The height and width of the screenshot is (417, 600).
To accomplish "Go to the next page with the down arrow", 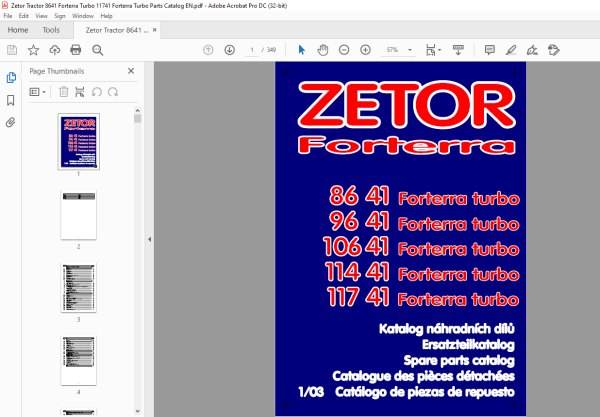I will (x=230, y=50).
